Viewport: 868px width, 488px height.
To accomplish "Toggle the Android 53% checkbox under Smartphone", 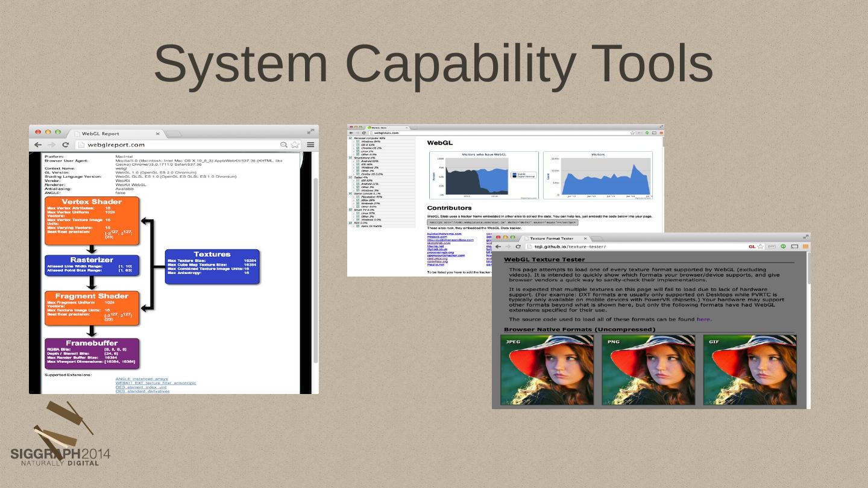I will [x=358, y=161].
